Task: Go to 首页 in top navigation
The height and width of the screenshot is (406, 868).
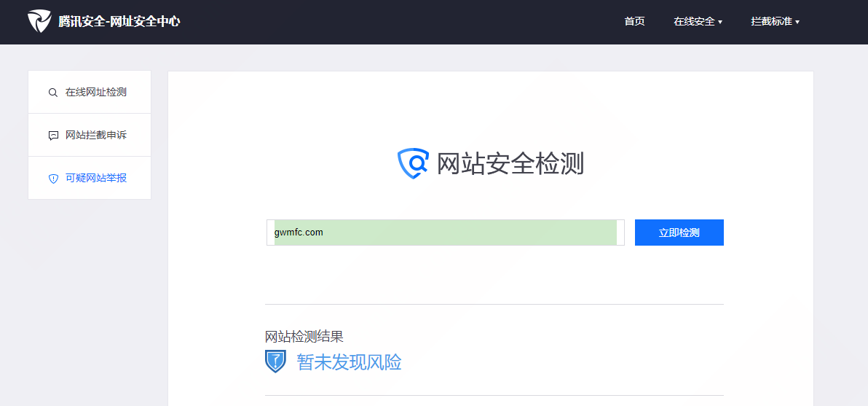Action: pos(634,22)
